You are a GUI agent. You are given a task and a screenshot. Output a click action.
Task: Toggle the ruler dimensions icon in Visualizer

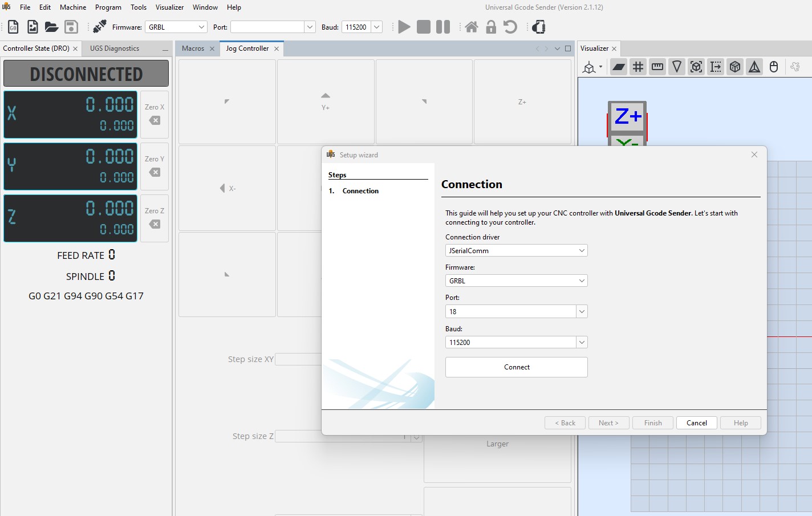click(x=657, y=67)
